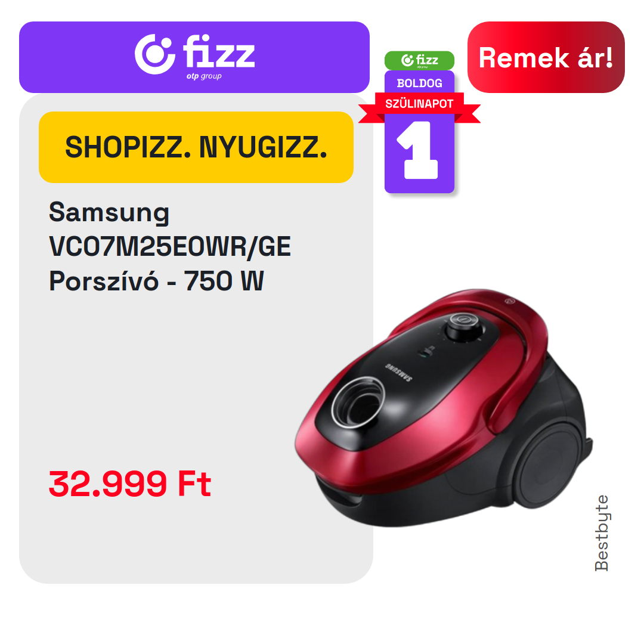The image size is (644, 644).
Task: Click the Porszívó - 750 W text
Action: click(x=156, y=281)
